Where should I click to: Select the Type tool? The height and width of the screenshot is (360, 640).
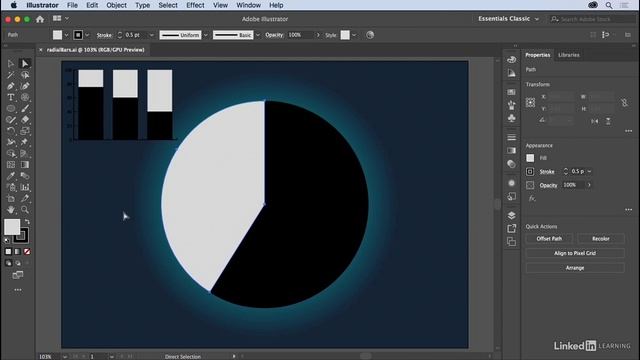[x=11, y=98]
